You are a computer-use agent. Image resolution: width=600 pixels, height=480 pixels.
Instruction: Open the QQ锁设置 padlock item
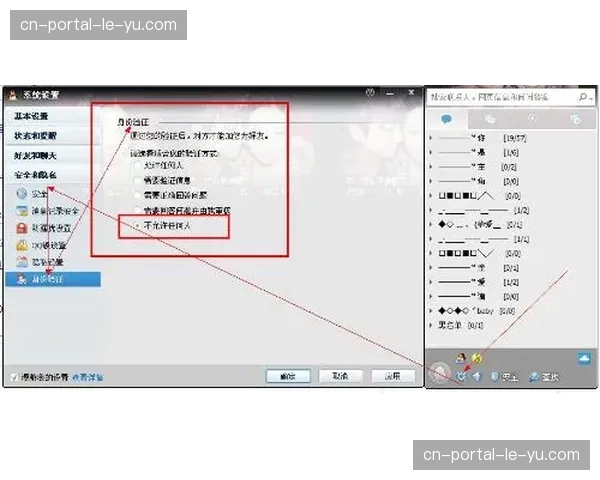[x=41, y=245]
